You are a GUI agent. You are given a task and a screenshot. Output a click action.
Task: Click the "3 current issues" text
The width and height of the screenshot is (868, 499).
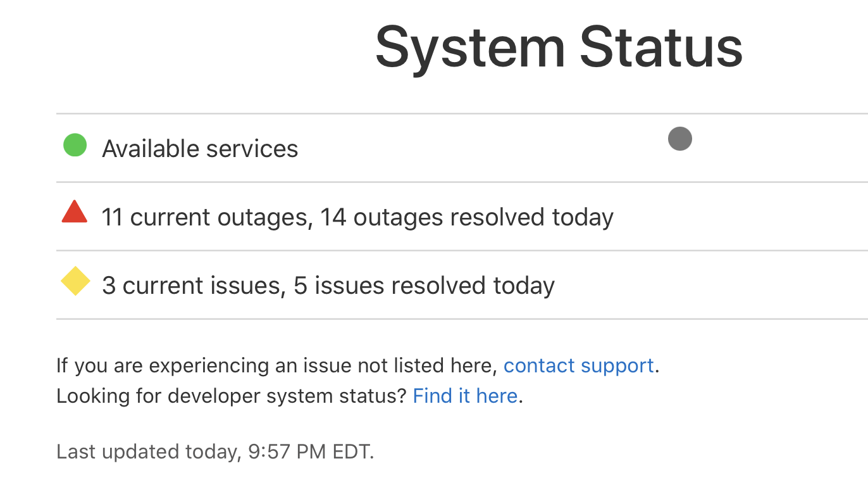point(190,286)
